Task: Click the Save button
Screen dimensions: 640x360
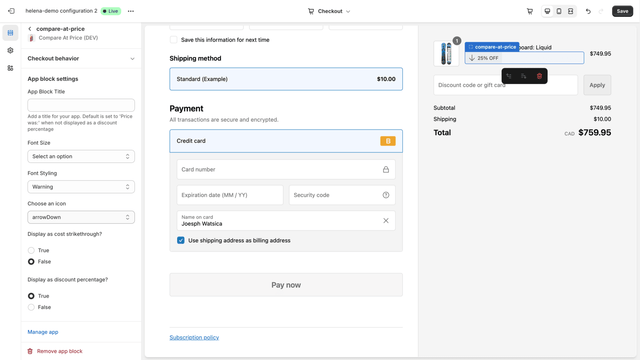Action: 622,11
